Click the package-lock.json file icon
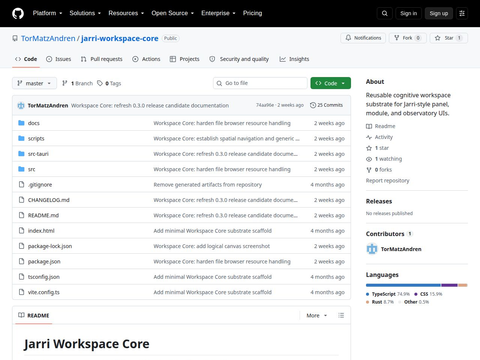The image size is (480, 360). [21, 246]
